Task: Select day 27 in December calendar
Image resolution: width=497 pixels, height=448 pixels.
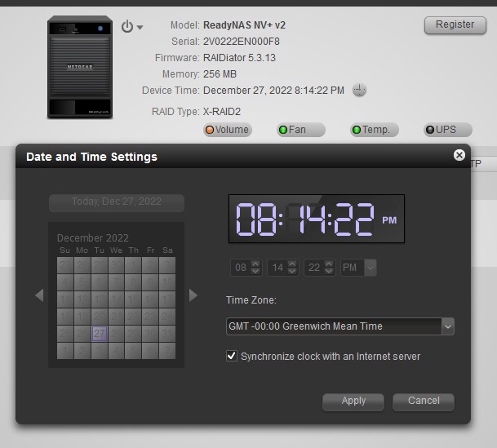Action: (100, 334)
